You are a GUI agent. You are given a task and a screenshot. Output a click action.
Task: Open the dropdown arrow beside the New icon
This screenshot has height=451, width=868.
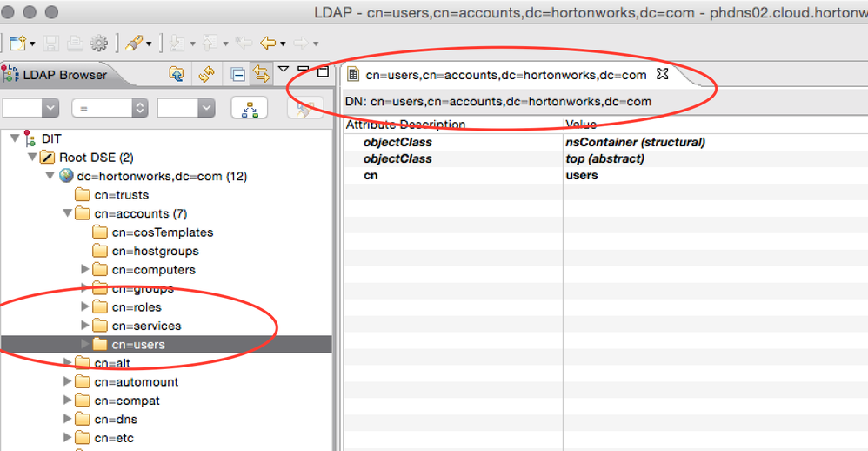33,44
